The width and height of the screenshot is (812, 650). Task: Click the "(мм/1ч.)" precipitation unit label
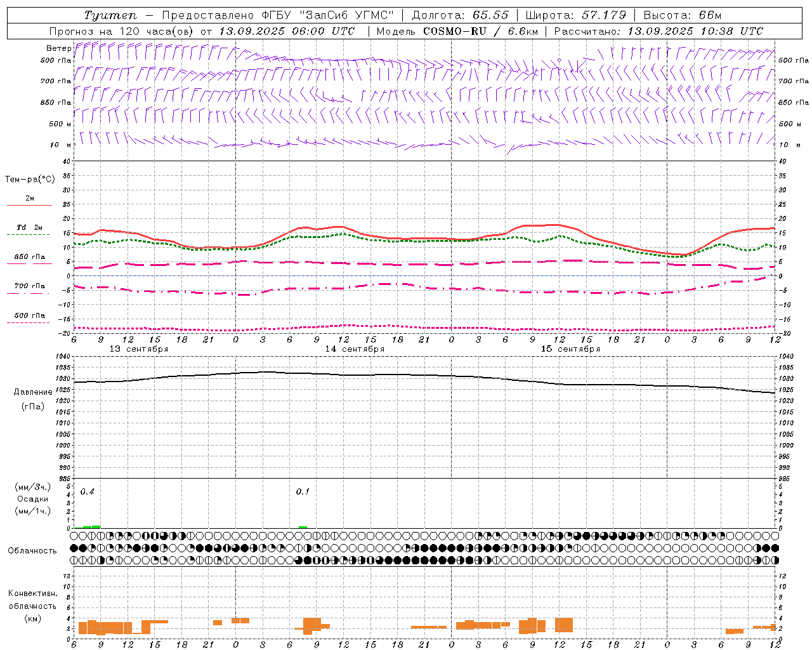coord(33,511)
